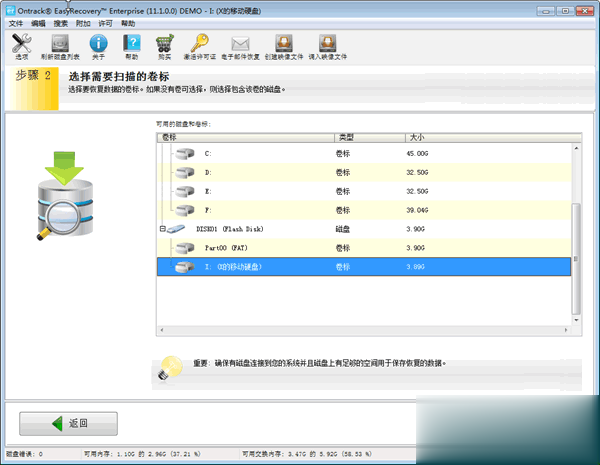Click 磁盘 type of DISK01 row
The width and height of the screenshot is (600, 465).
click(343, 229)
